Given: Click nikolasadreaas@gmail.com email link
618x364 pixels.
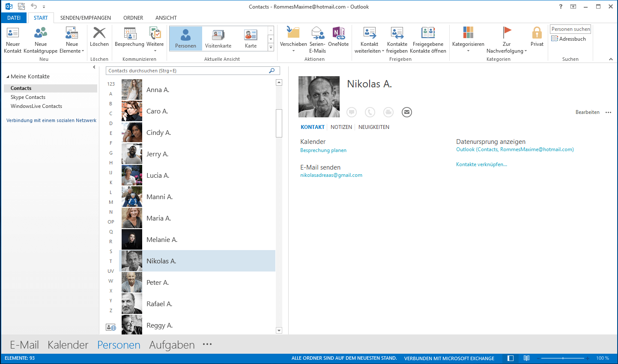Looking at the screenshot, I should (331, 175).
